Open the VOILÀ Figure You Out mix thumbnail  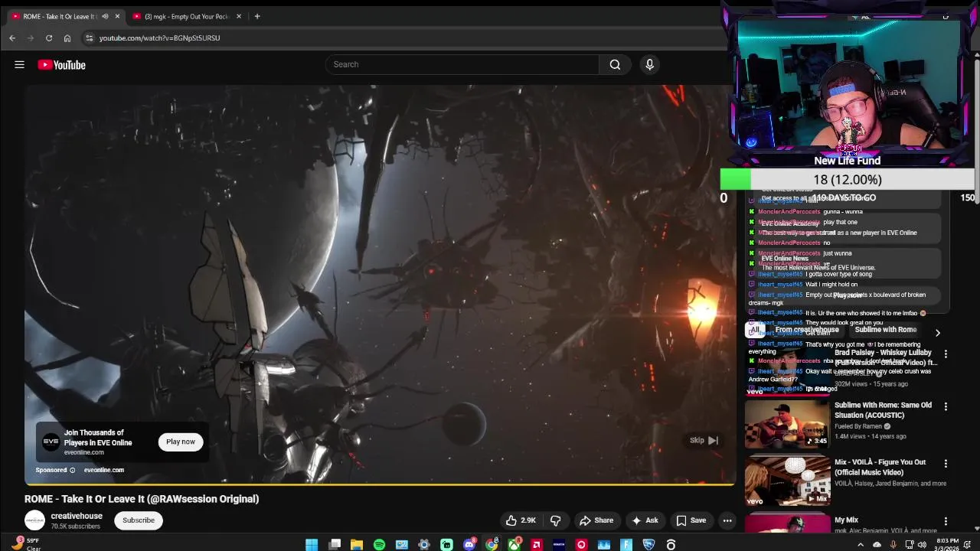coord(787,481)
